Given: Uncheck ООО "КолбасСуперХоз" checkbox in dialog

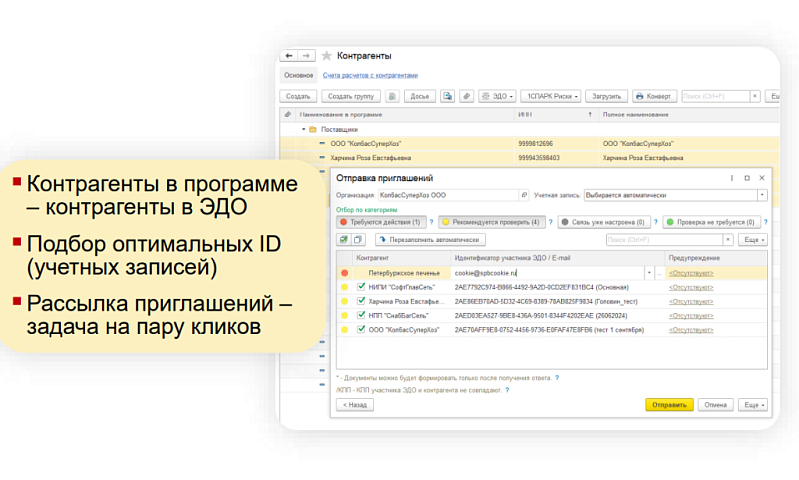Looking at the screenshot, I should click(x=361, y=330).
